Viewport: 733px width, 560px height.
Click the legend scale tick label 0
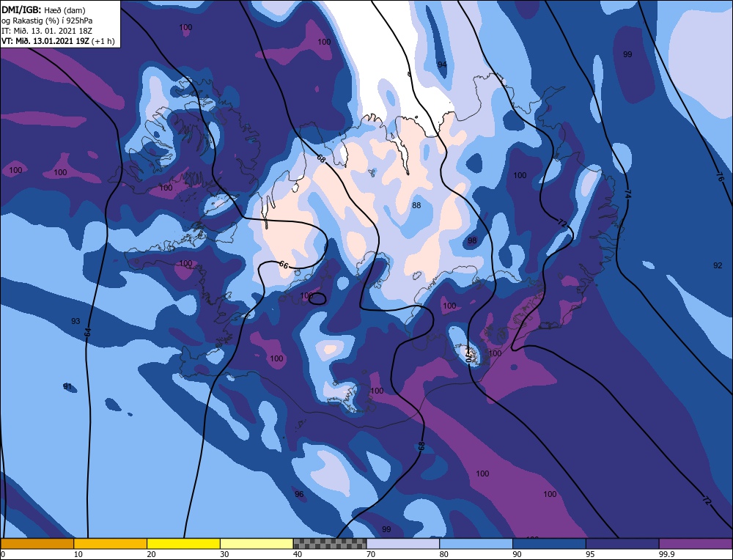[x=3, y=554]
